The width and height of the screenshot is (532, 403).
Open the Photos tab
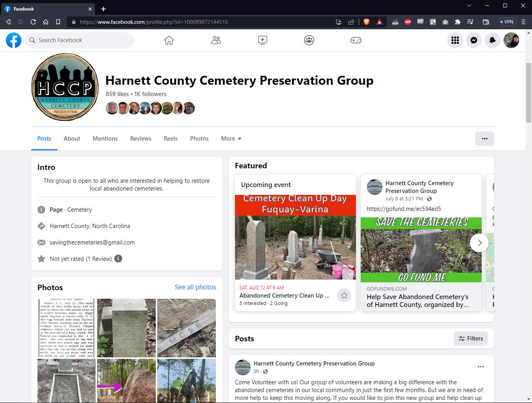[x=199, y=139]
